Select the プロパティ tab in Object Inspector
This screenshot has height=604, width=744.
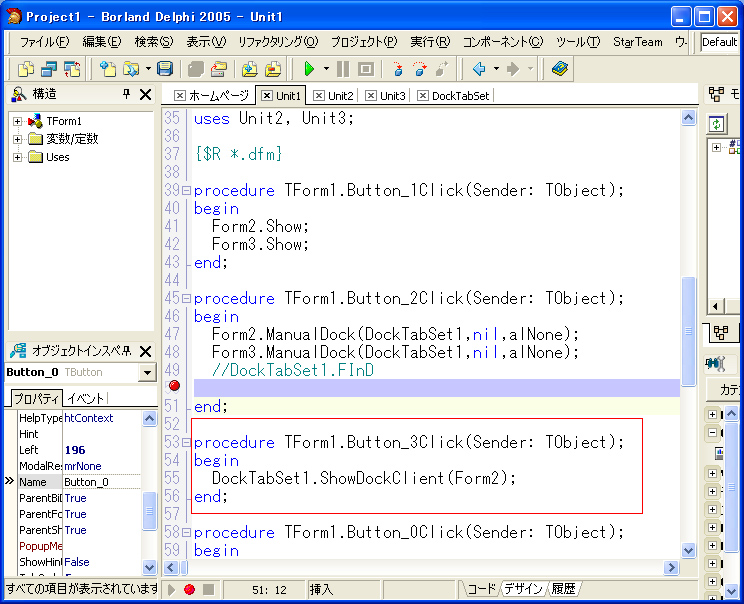click(x=36, y=399)
